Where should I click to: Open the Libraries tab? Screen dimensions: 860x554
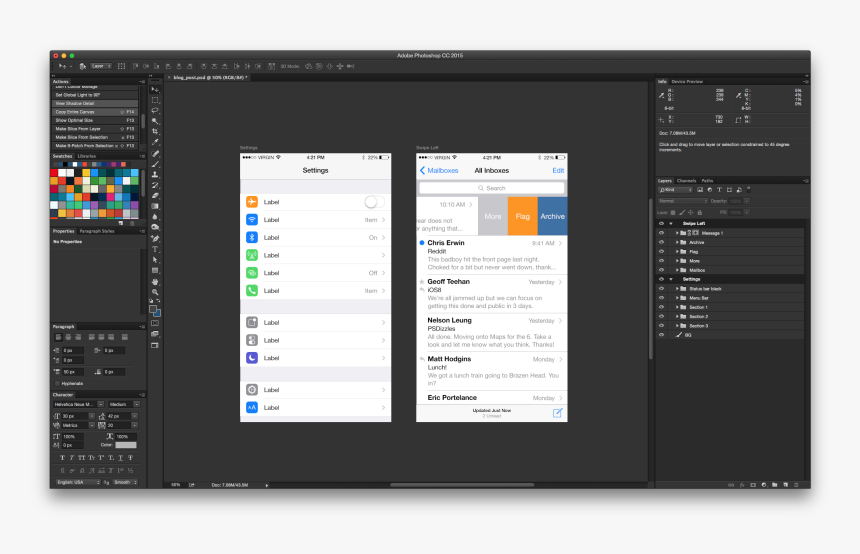pyautogui.click(x=87, y=156)
